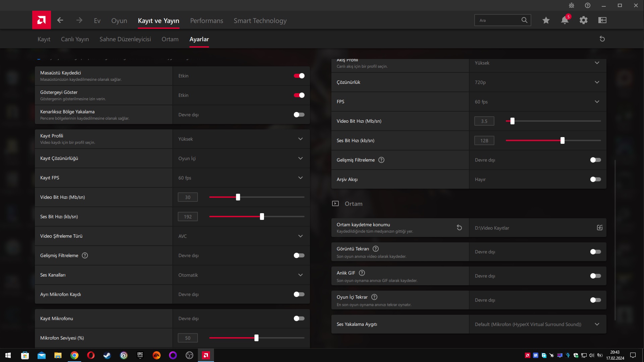644x362 pixels.
Task: Turn on the Anlık GIF toggle
Action: pyautogui.click(x=595, y=276)
